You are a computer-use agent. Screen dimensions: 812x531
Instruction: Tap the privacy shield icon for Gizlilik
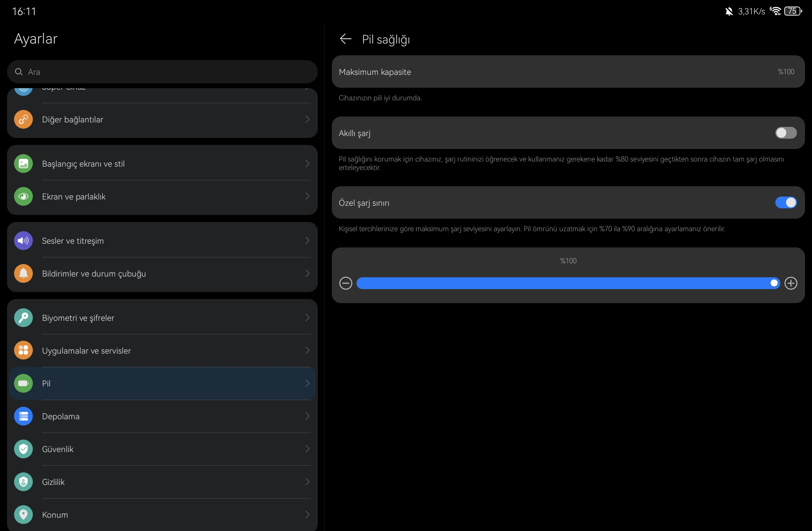click(23, 482)
